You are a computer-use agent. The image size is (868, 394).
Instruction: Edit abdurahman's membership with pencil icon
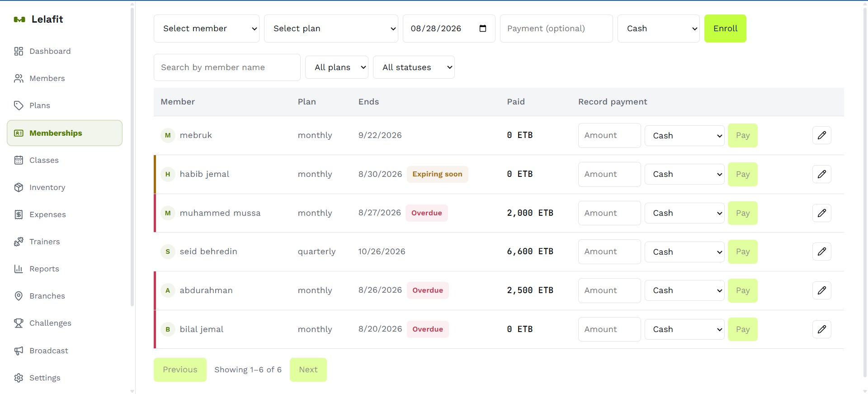822,290
